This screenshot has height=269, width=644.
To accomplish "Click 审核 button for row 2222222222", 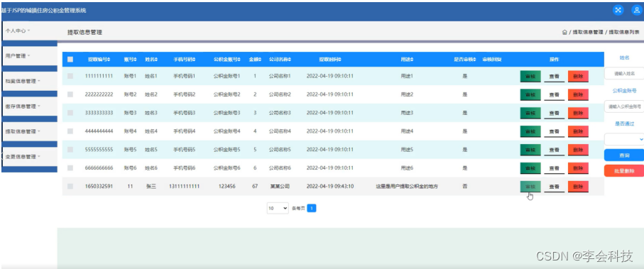I will click(x=530, y=94).
